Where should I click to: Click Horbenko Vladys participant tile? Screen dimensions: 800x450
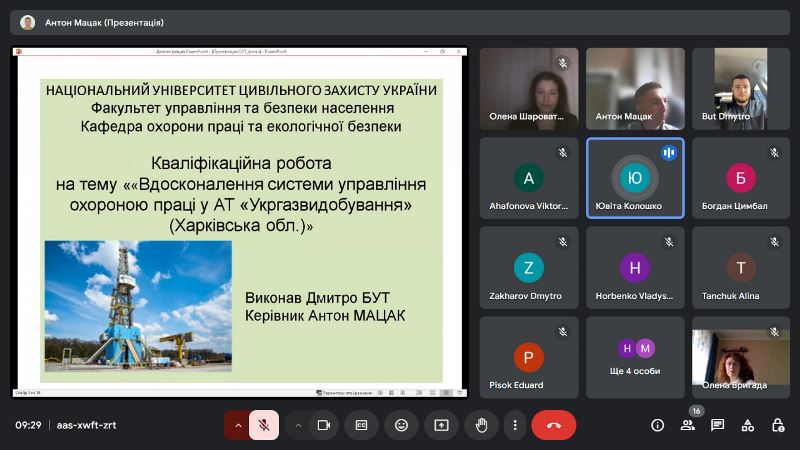click(635, 268)
